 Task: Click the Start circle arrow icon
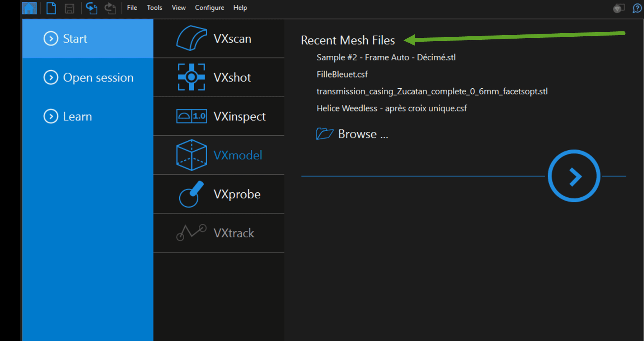coord(51,39)
